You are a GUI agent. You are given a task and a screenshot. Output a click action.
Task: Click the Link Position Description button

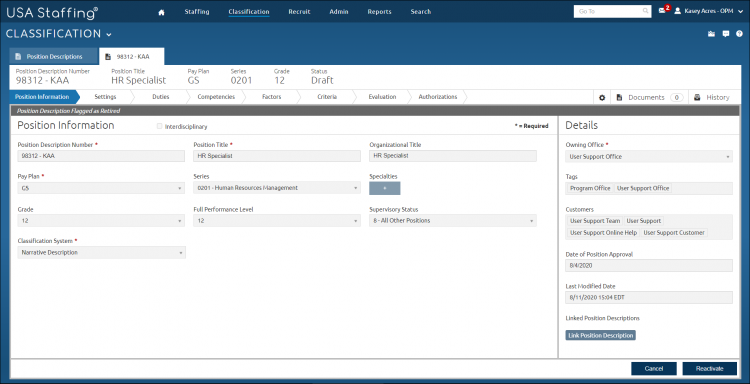click(x=601, y=336)
